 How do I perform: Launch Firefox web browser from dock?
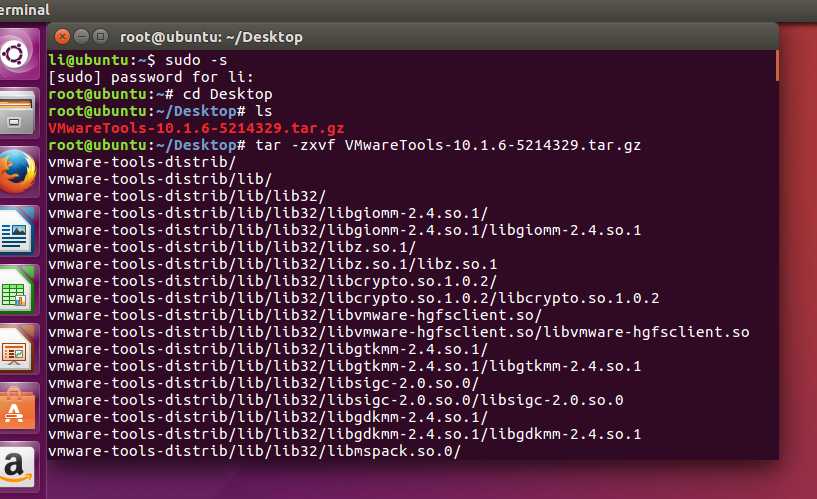[x=17, y=172]
